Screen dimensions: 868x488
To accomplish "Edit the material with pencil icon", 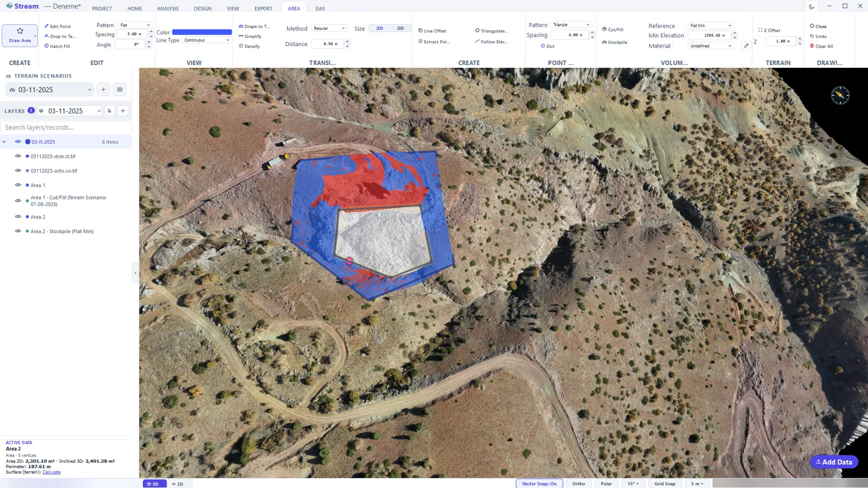I will coord(746,46).
